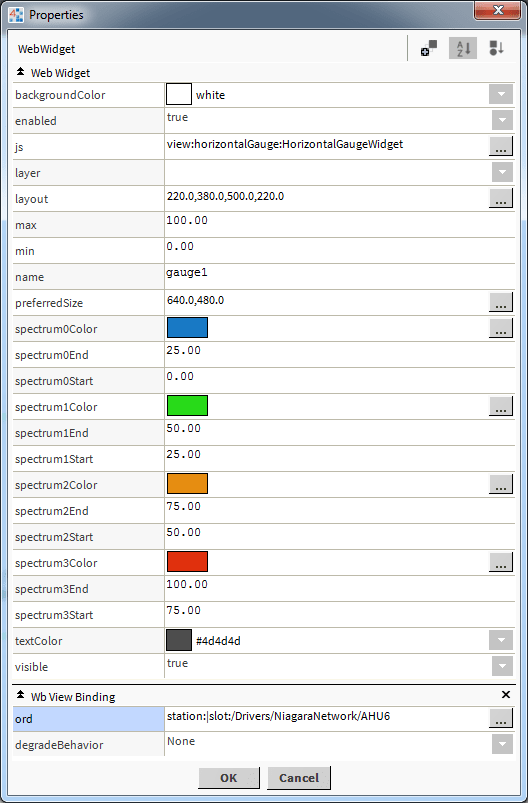Click the spectrum3Start value field
Viewport: 528px width, 803px height.
pos(340,615)
